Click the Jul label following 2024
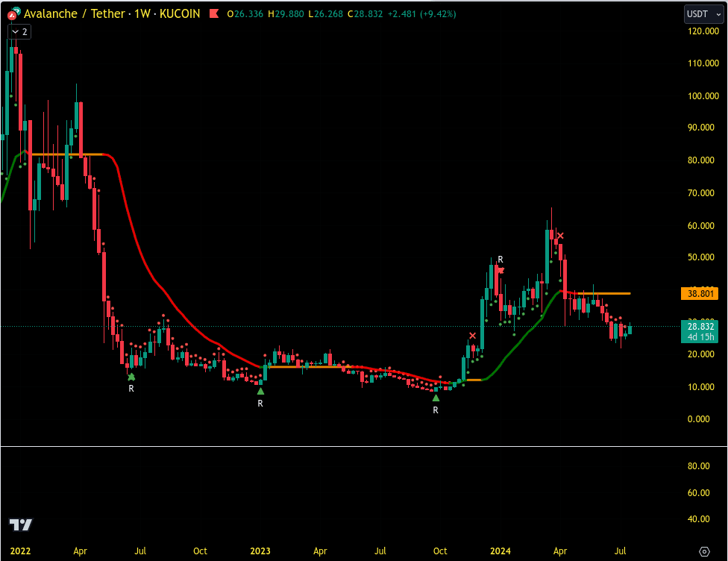Viewport: 728px width, 561px height. [621, 551]
